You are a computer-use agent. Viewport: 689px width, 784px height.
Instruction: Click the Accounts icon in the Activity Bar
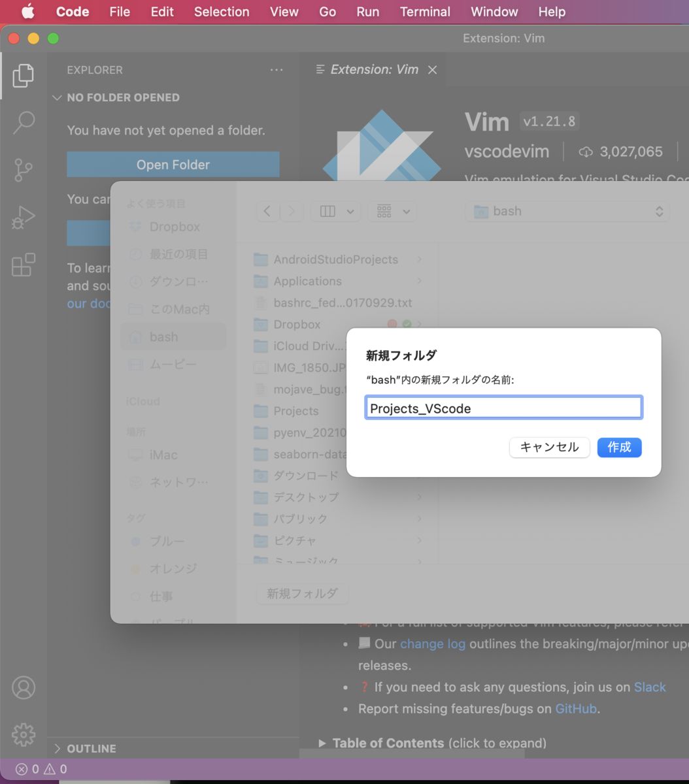tap(24, 687)
